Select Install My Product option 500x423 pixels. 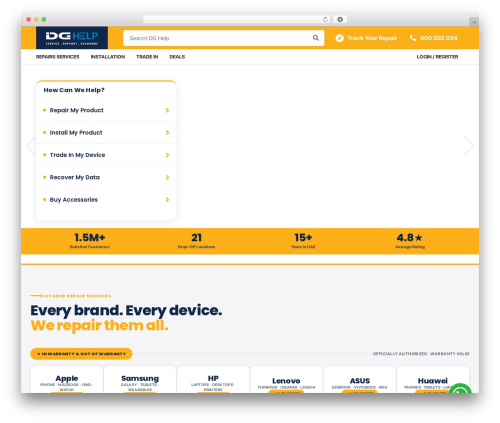pos(106,133)
